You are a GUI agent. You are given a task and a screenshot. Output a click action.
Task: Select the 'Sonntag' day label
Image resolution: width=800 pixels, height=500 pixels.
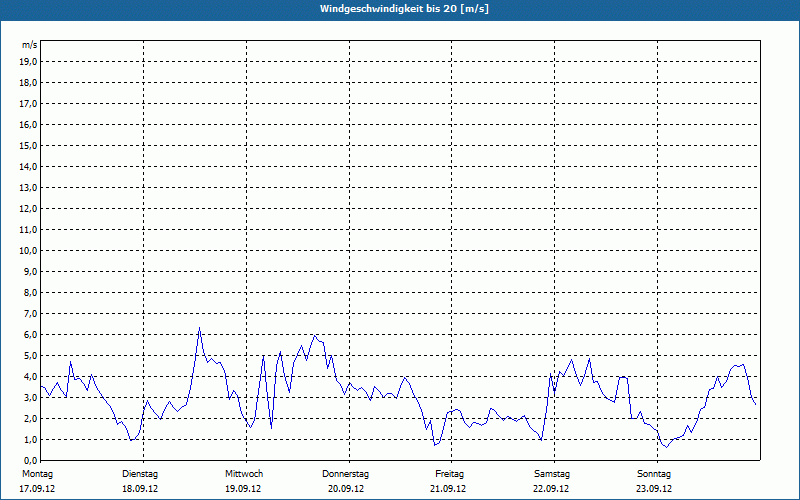tap(654, 474)
